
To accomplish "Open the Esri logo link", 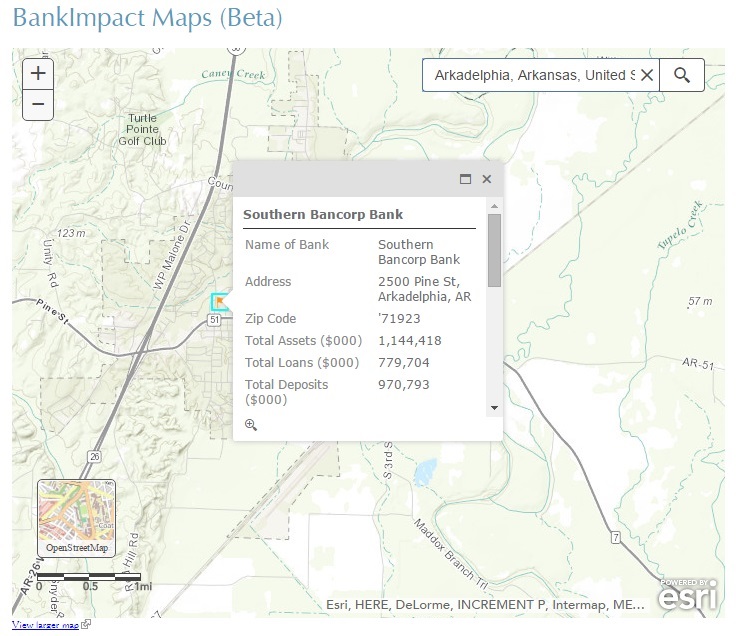I will (x=688, y=595).
